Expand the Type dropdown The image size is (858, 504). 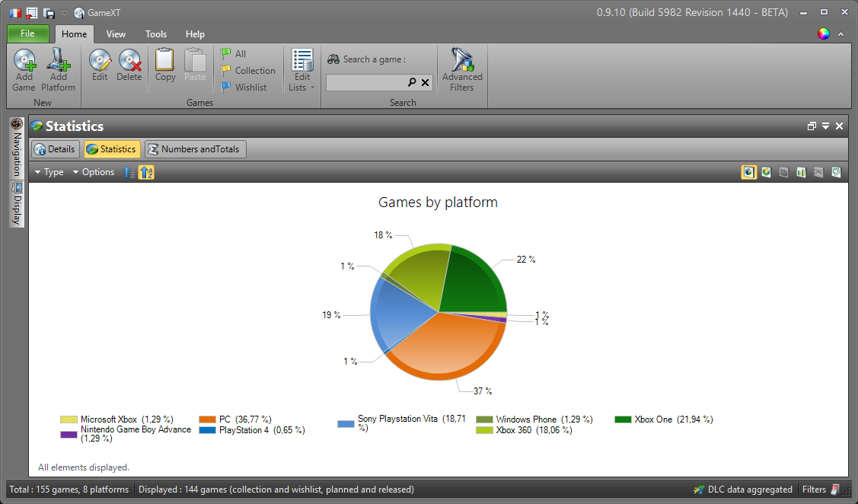click(49, 173)
